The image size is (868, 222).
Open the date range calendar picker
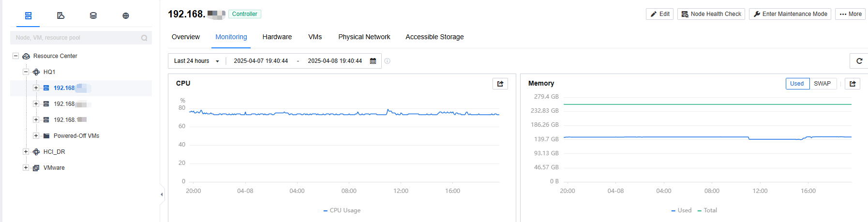[373, 61]
